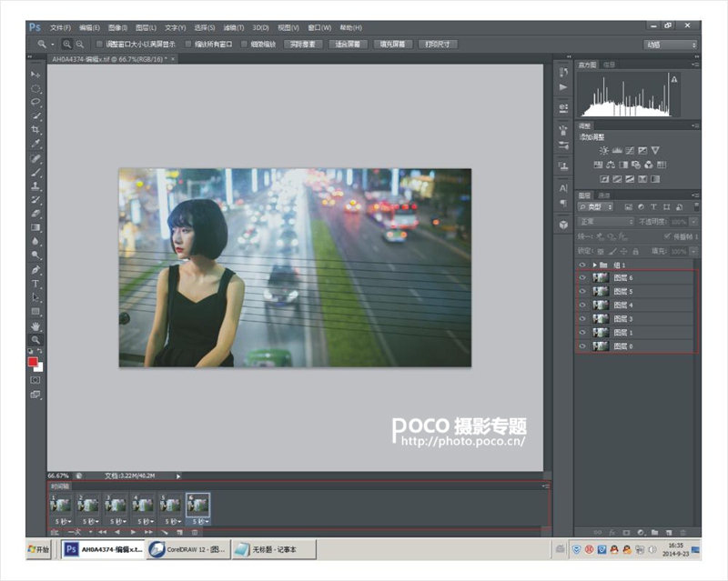Enable the 缩放所有窗口 checkbox

(x=188, y=44)
